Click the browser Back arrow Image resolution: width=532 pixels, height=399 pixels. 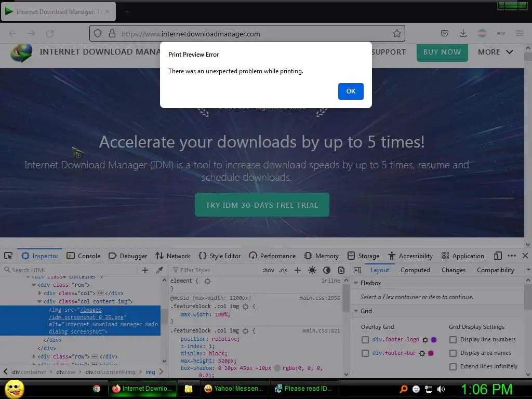(x=12, y=34)
